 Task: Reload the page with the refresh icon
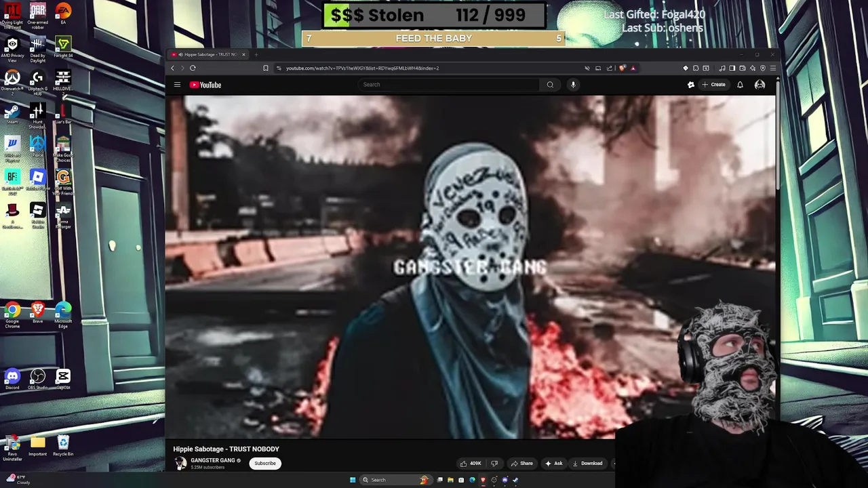pyautogui.click(x=193, y=68)
